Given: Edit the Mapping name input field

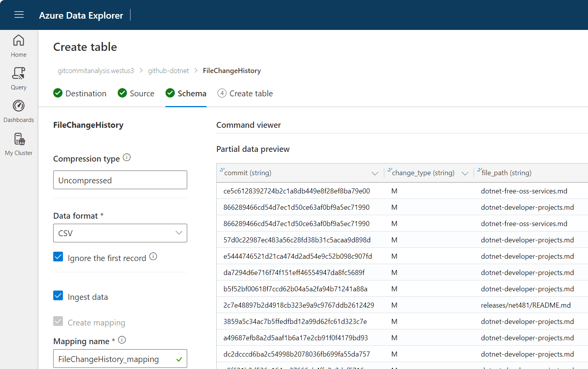Looking at the screenshot, I should tap(120, 359).
